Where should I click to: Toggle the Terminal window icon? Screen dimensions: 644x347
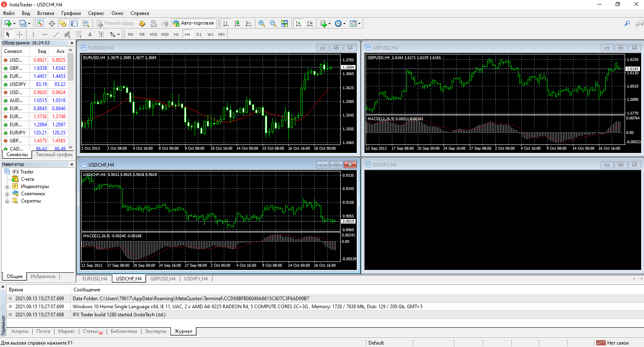(74, 23)
